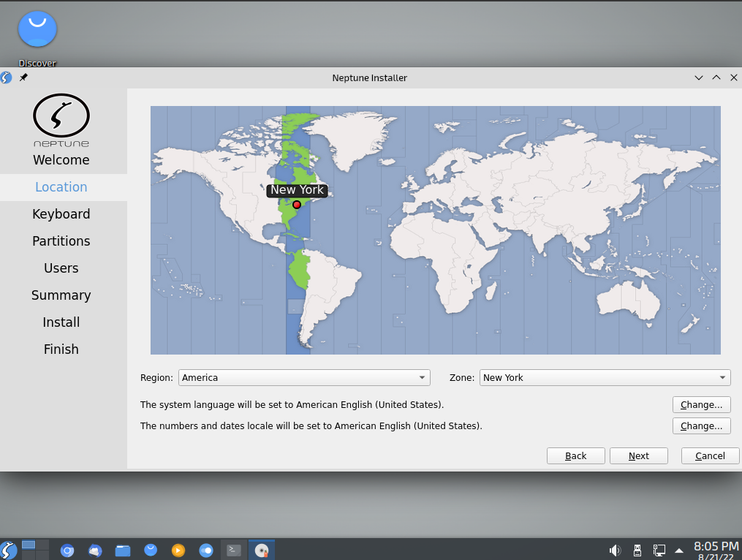Open the network monitor tray icon

[659, 550]
